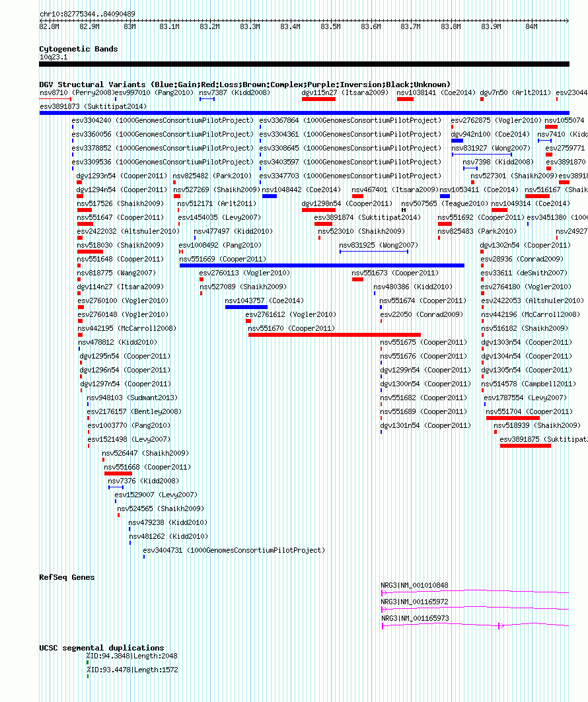Select the black 10q23.1 cytogenetic band bar
The height and width of the screenshot is (702, 588).
coord(304,64)
